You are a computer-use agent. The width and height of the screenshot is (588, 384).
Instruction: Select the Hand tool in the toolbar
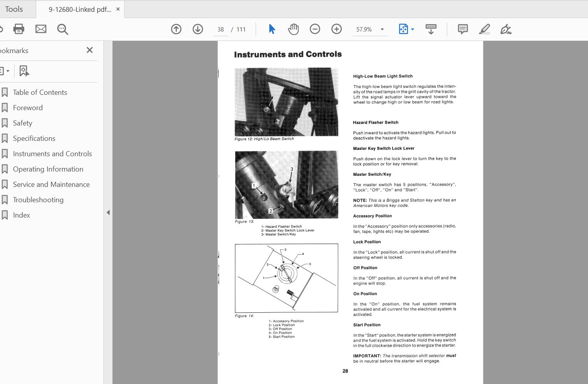tap(293, 29)
